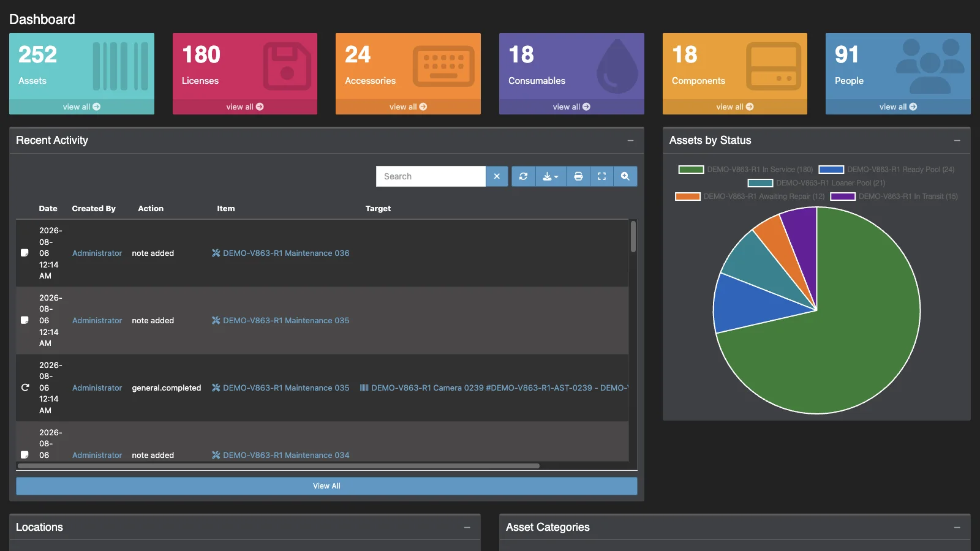
Task: Toggle Awaiting Repair legend item visibility
Action: tap(750, 197)
